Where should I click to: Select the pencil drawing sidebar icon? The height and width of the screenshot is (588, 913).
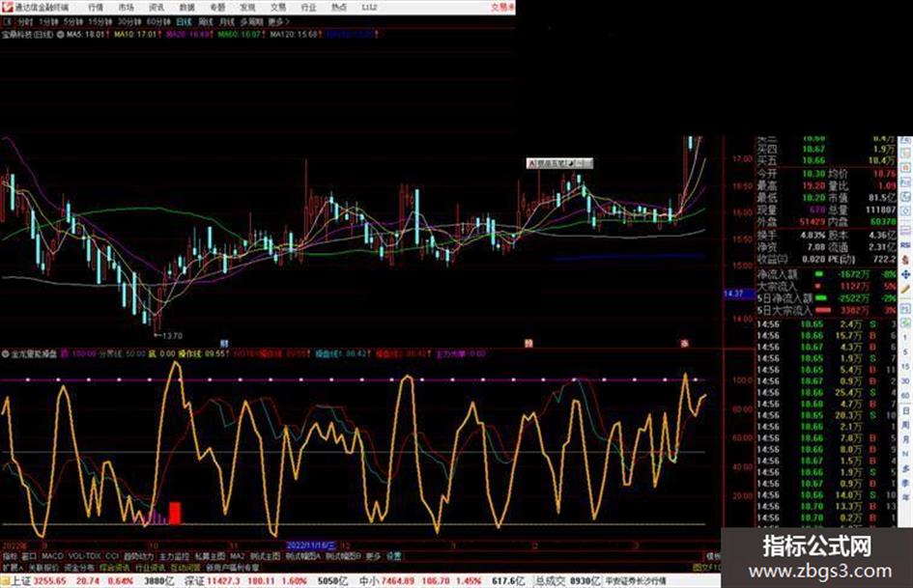905,289
